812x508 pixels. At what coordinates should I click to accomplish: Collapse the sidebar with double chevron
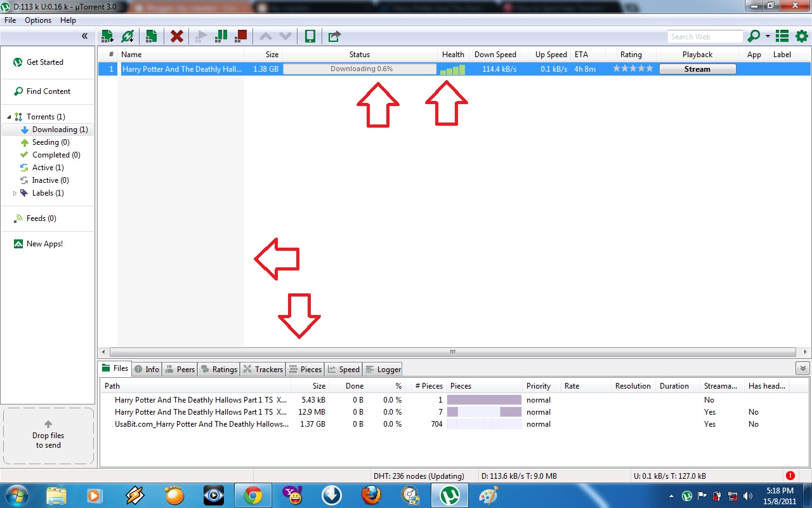(84, 36)
